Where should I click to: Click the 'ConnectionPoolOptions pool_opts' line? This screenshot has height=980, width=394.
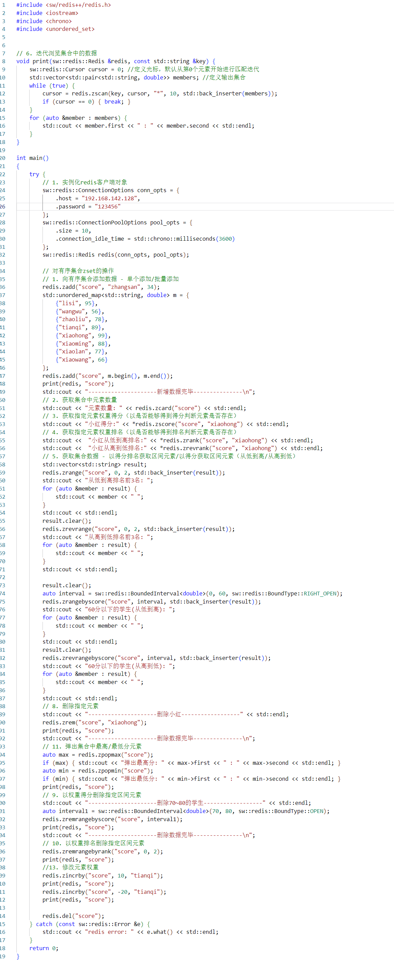click(117, 223)
